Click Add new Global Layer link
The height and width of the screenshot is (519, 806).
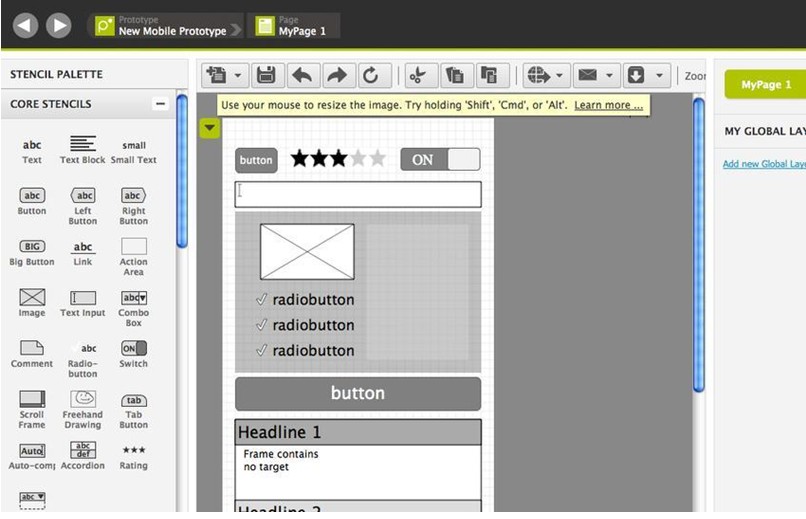pos(763,164)
